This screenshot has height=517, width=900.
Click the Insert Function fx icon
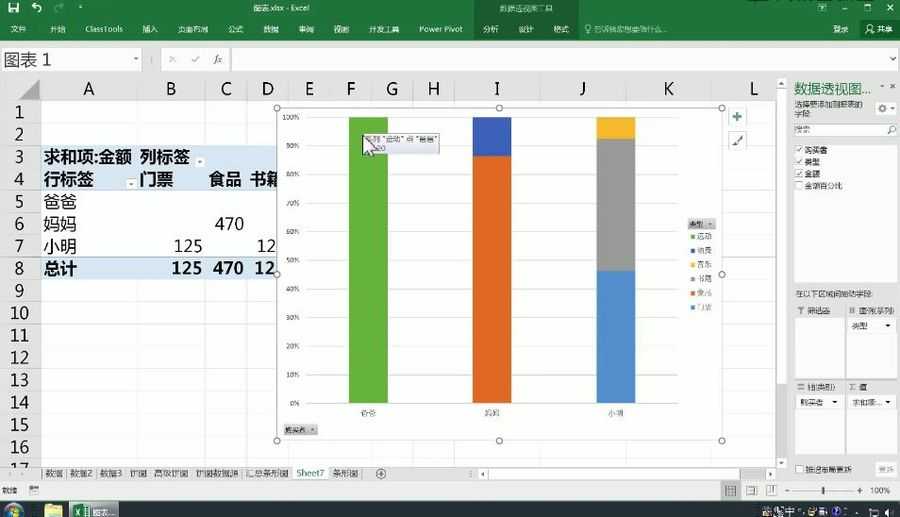218,59
